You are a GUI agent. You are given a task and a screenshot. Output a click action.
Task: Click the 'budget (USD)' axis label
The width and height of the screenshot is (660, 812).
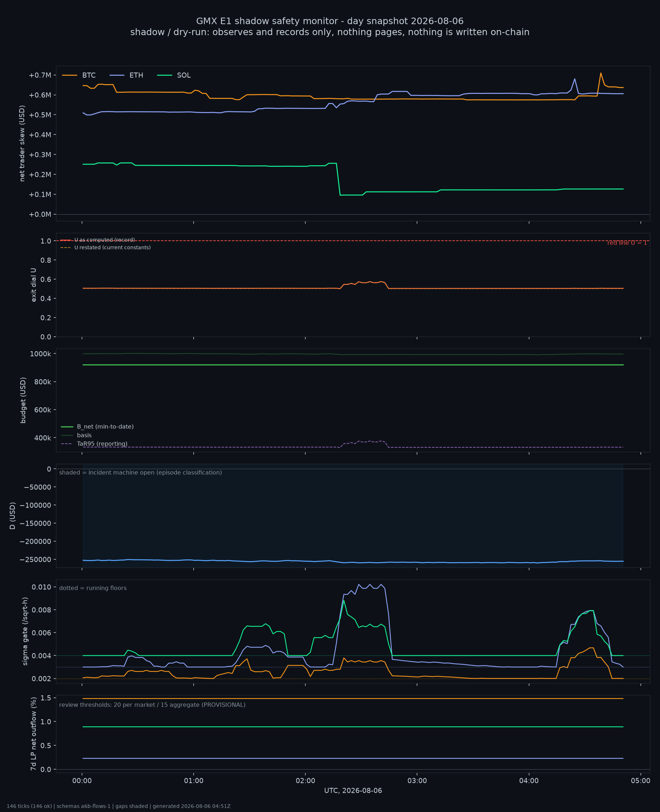coord(23,400)
